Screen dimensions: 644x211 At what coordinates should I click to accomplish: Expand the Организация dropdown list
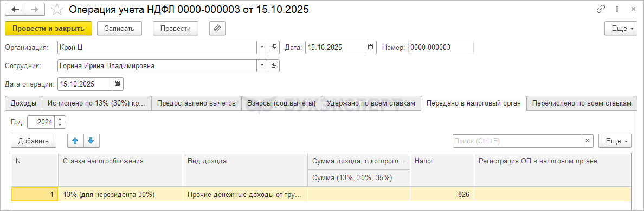click(x=262, y=47)
